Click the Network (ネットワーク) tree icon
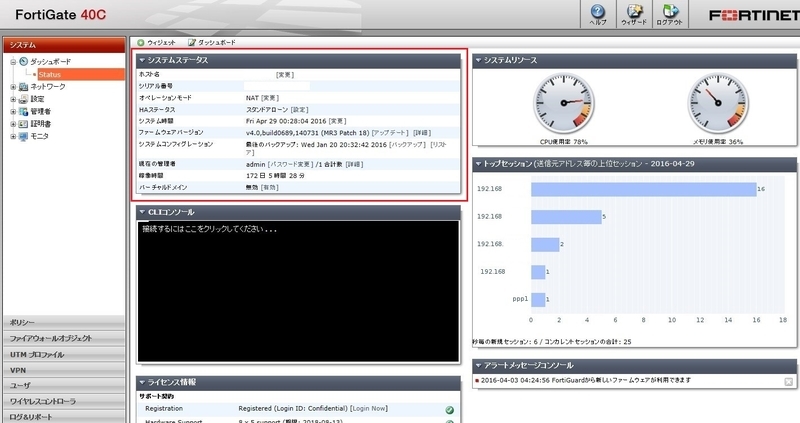 [x=23, y=87]
